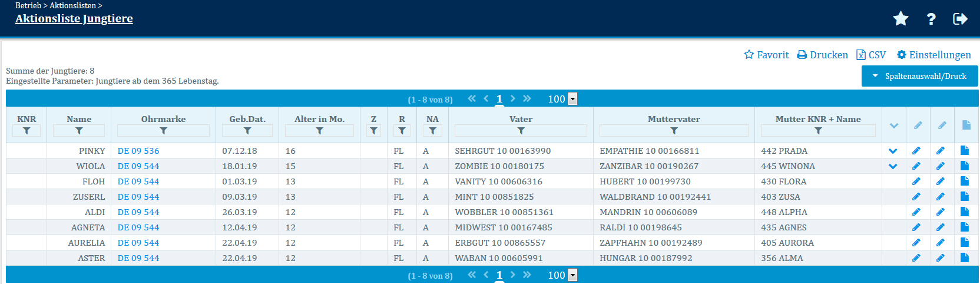The image size is (980, 284).
Task: Click filter icon under Vater column
Action: coord(521,131)
